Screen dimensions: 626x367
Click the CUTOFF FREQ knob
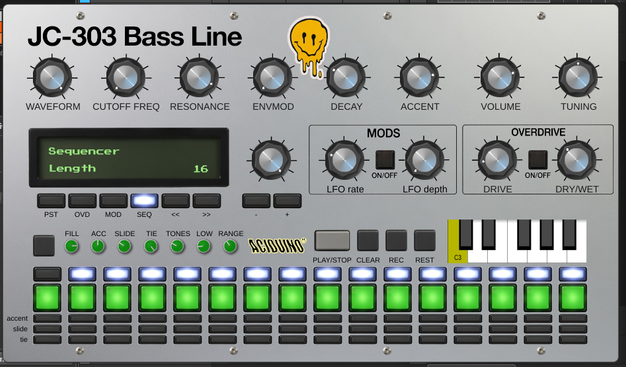[126, 77]
